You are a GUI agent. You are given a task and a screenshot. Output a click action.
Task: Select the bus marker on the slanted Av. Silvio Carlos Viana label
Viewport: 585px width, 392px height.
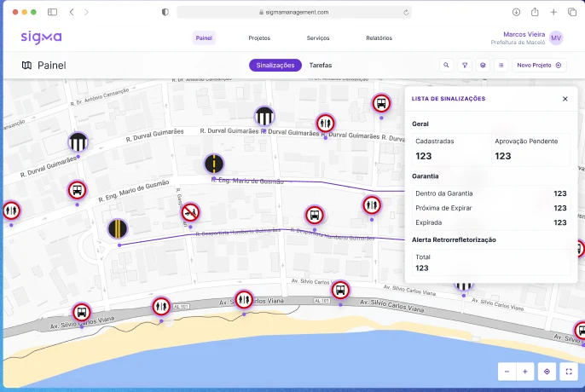pyautogui.click(x=82, y=312)
